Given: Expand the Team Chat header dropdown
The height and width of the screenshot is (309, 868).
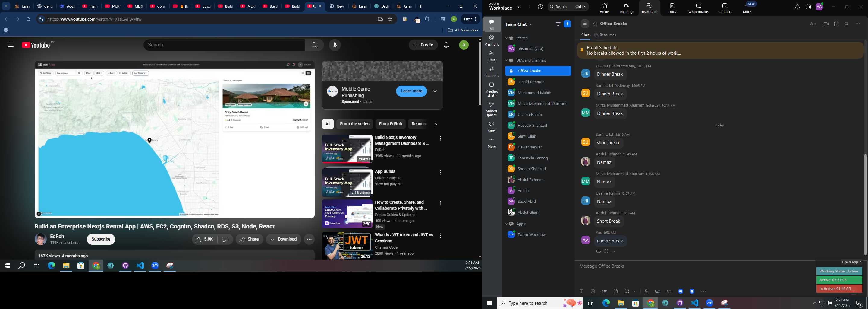Looking at the screenshot, I should click(531, 24).
